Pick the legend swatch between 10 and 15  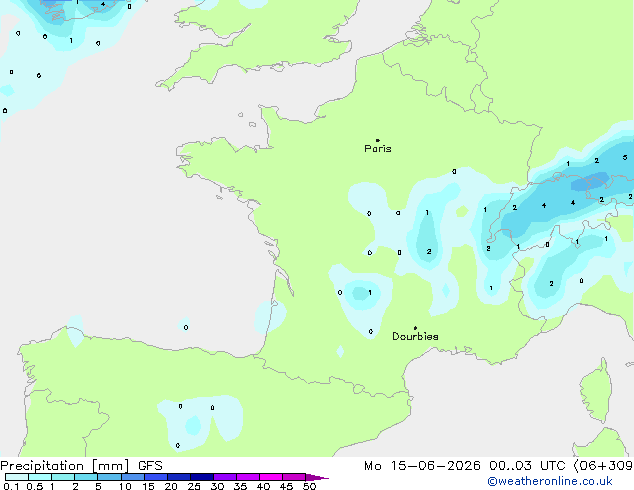pyautogui.click(x=132, y=477)
